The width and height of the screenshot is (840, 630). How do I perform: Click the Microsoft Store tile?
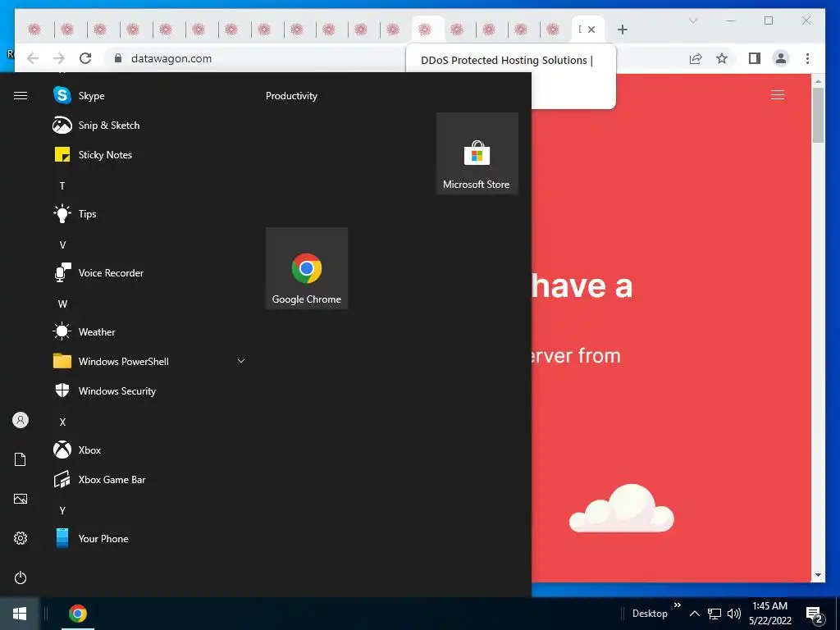477,153
